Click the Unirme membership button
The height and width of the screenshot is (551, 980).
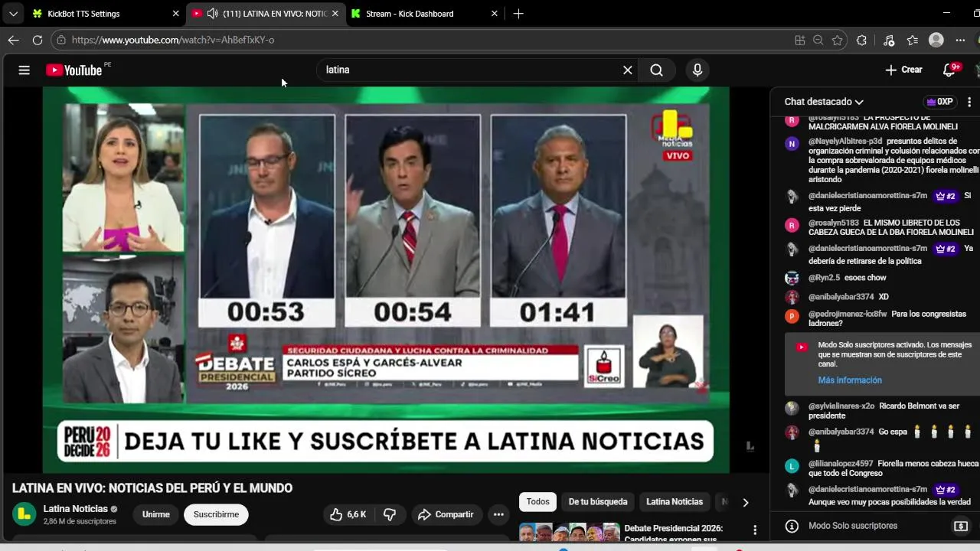(x=156, y=514)
